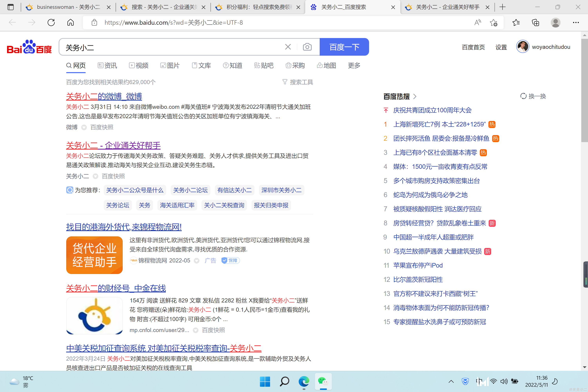Open the browser settings and more menu
The image size is (588, 392).
(x=576, y=23)
